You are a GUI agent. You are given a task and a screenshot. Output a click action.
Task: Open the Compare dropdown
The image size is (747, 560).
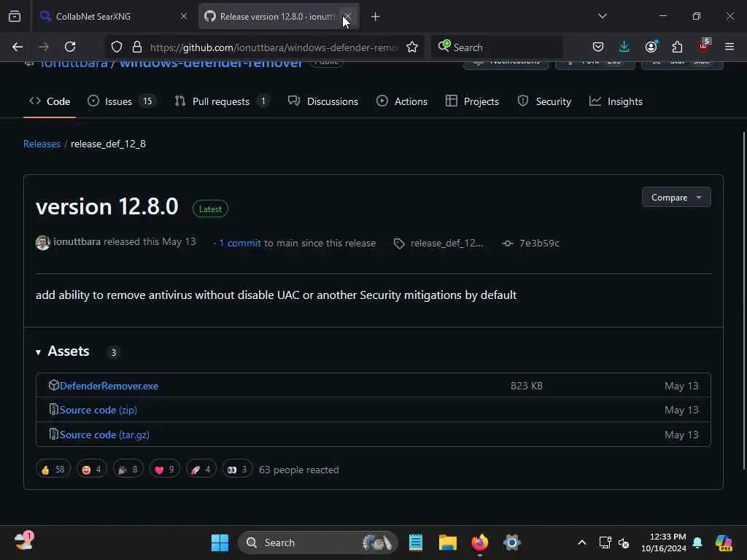(676, 197)
